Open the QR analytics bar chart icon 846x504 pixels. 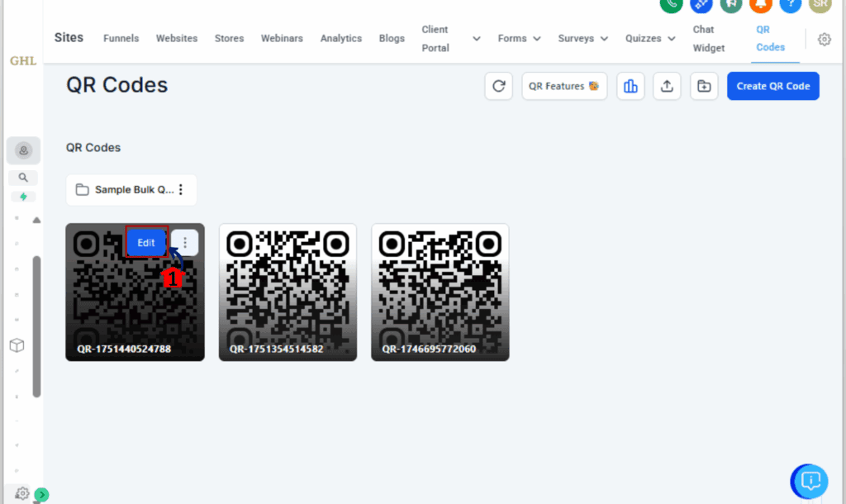coord(630,86)
